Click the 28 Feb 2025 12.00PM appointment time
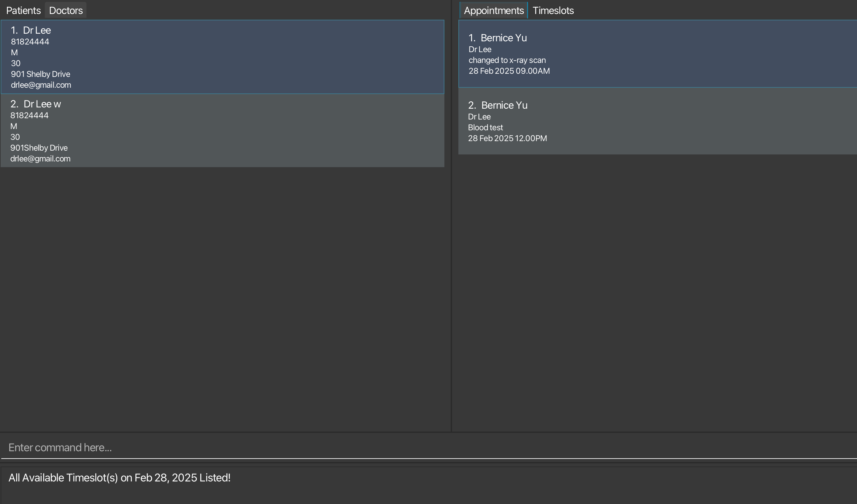 click(507, 139)
